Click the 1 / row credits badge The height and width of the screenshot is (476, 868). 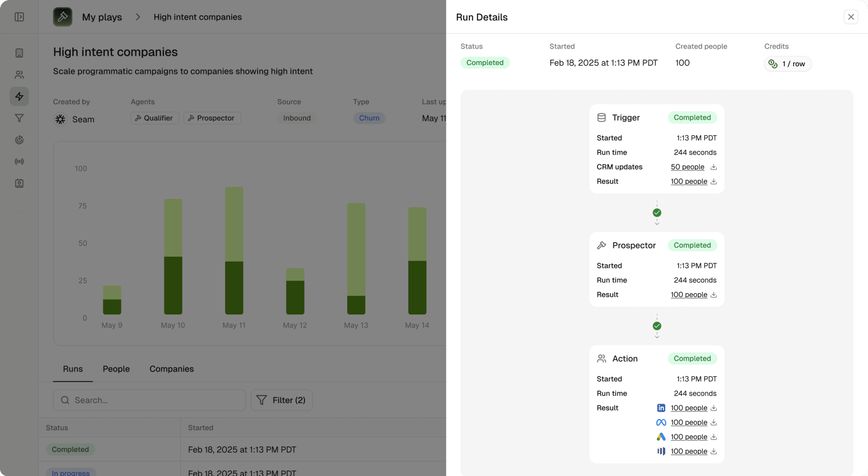point(787,64)
